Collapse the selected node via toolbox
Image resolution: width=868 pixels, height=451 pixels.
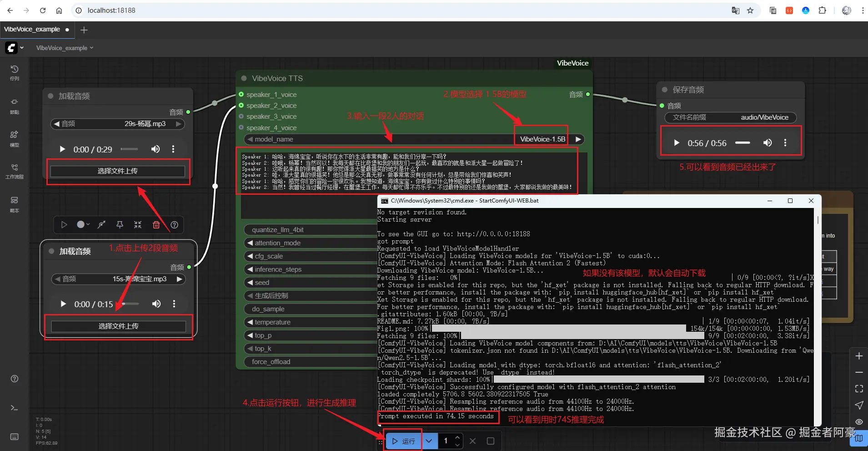(138, 225)
